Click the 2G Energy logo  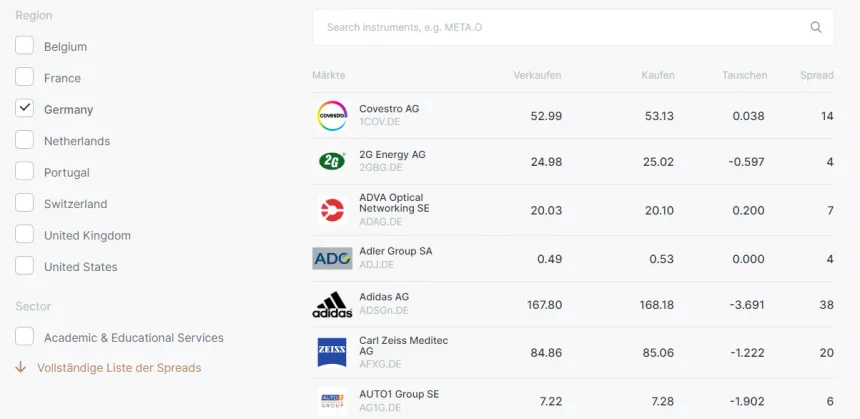click(x=332, y=161)
